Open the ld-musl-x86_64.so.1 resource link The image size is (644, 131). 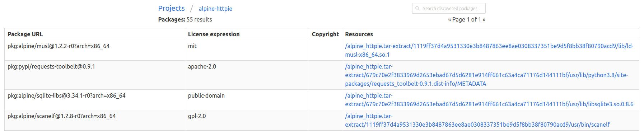point(489,50)
